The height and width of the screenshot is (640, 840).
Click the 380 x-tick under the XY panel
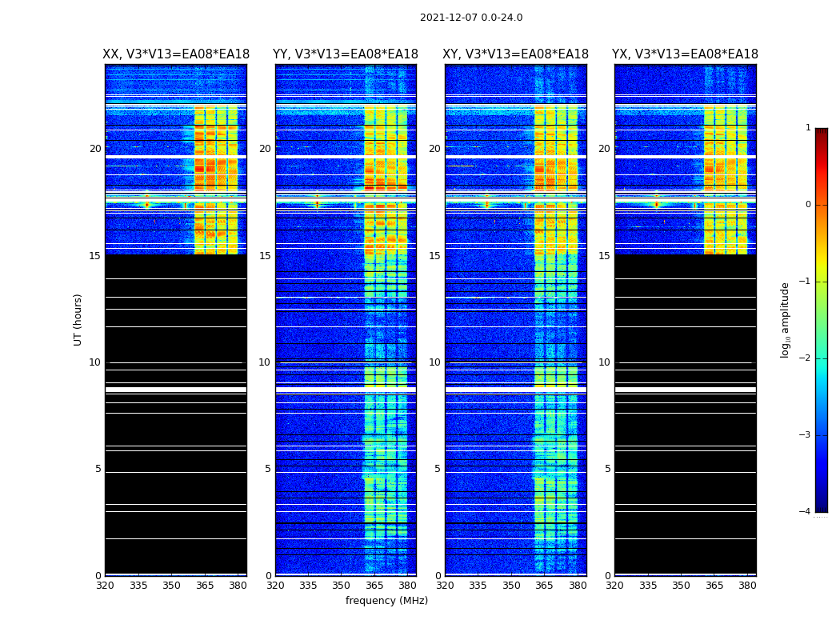pyautogui.click(x=578, y=586)
